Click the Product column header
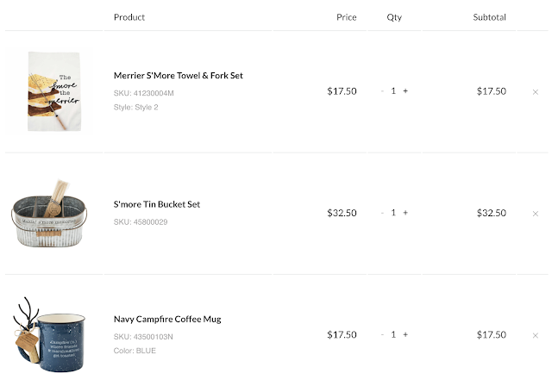Viewport: 552px width, 392px height. pos(129,17)
